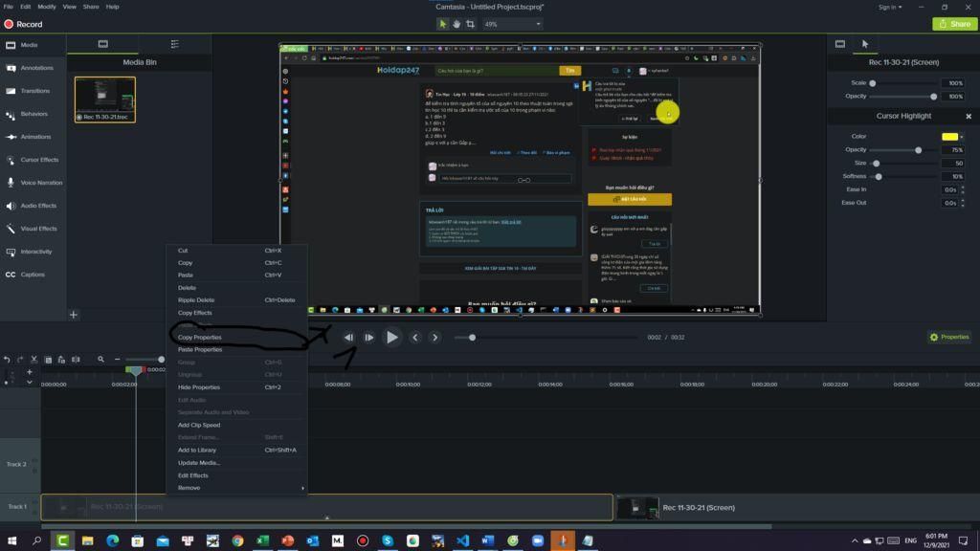
Task: Select the canvas Crop tool
Action: pos(470,24)
